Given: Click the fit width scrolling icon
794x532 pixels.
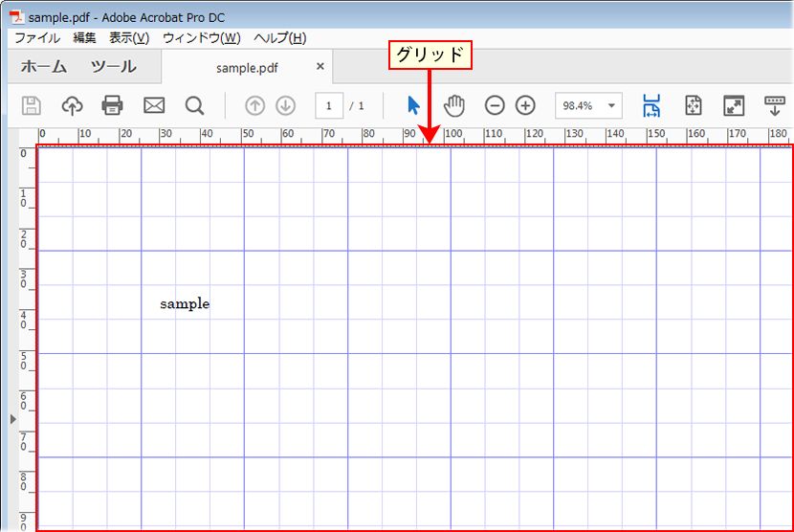Looking at the screenshot, I should click(x=651, y=105).
